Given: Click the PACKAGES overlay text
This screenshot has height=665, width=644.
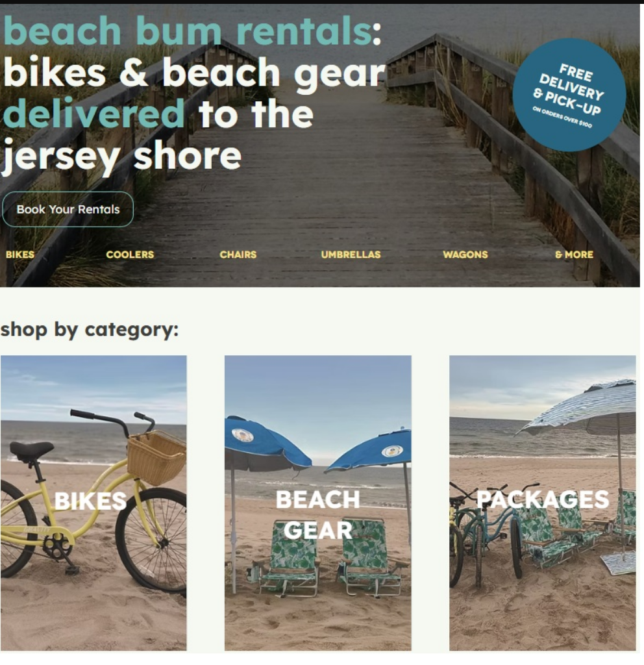Looking at the screenshot, I should (543, 499).
